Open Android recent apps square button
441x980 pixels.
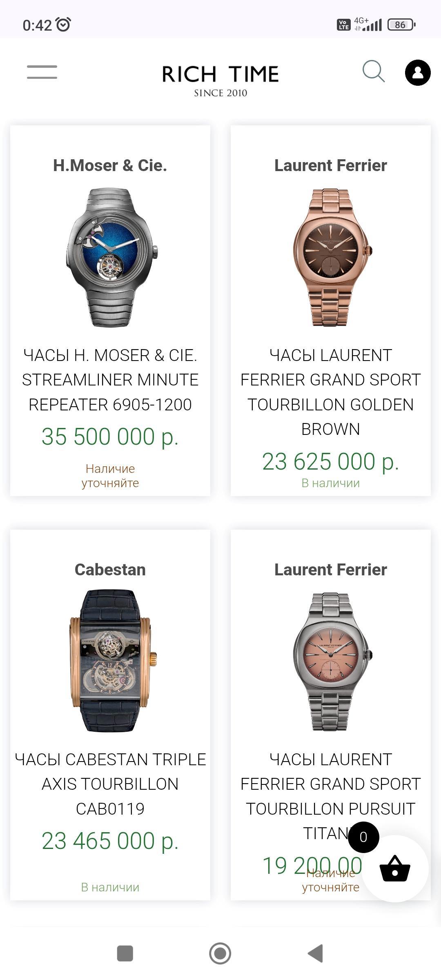125,953
